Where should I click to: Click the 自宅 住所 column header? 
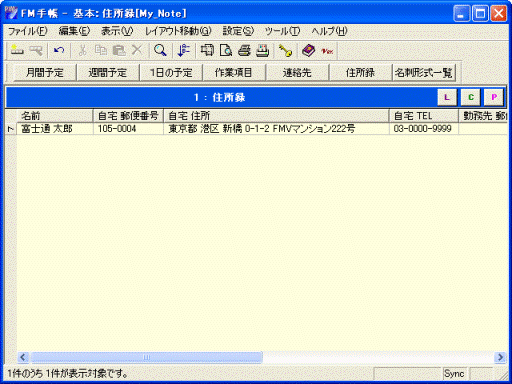[276, 116]
